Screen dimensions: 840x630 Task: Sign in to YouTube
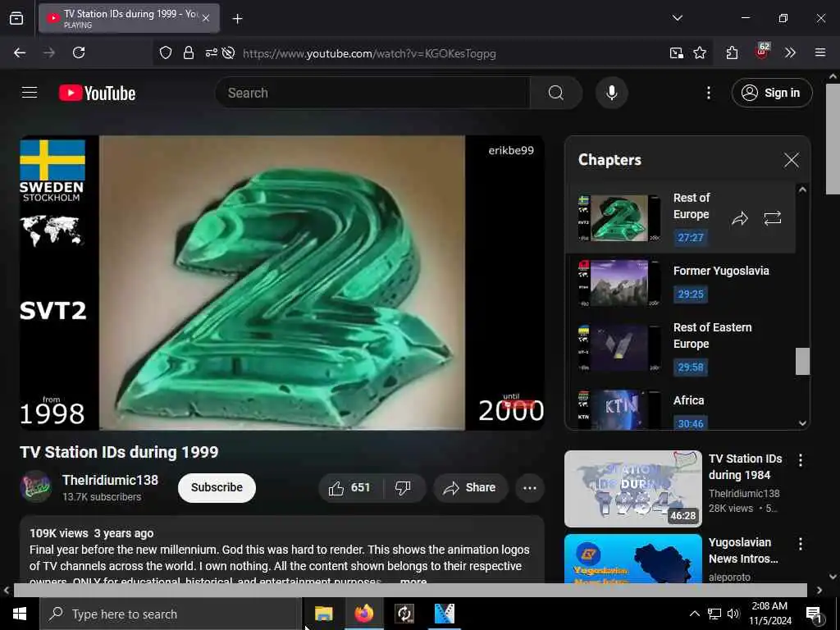(771, 93)
